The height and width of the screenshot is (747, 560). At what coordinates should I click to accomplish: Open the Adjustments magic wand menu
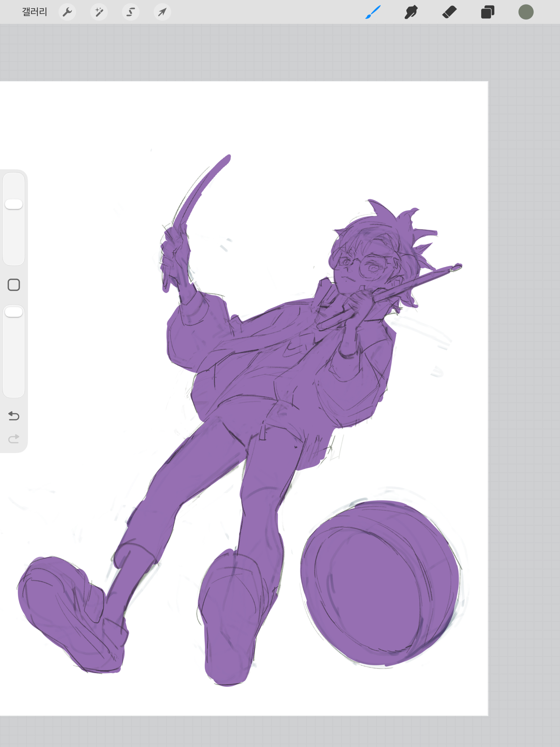[x=99, y=12]
